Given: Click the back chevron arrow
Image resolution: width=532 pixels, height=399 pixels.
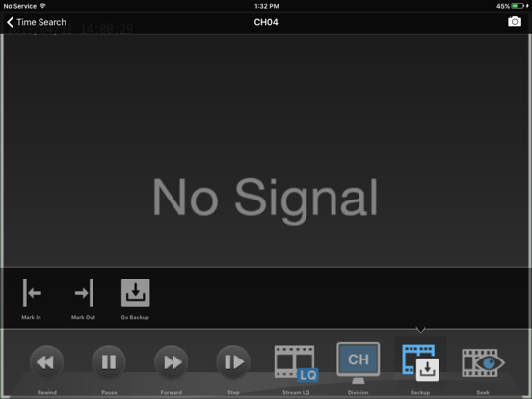Looking at the screenshot, I should [11, 22].
